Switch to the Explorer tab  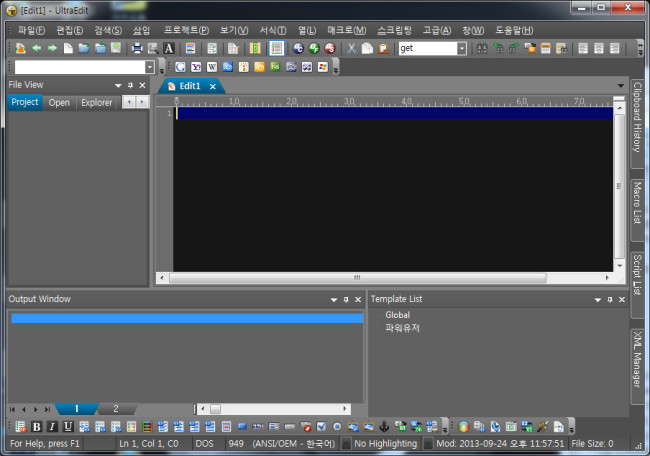(x=97, y=103)
